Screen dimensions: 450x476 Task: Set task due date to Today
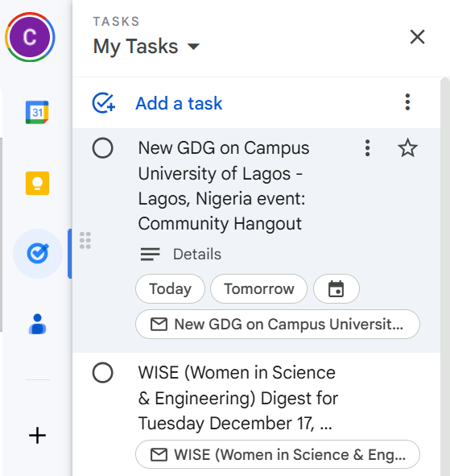[170, 288]
